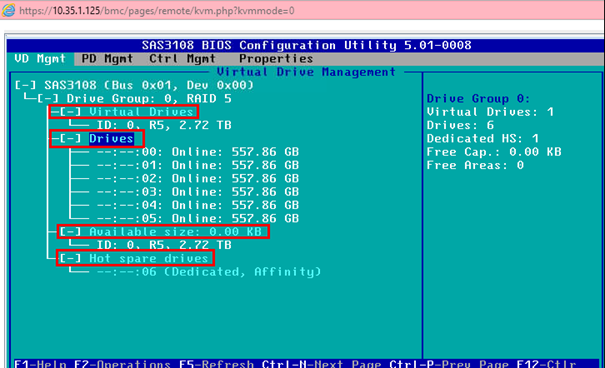Image resolution: width=605 pixels, height=368 pixels.
Task: Click the Ctrl-P-Prev Page hint
Action: (449, 364)
